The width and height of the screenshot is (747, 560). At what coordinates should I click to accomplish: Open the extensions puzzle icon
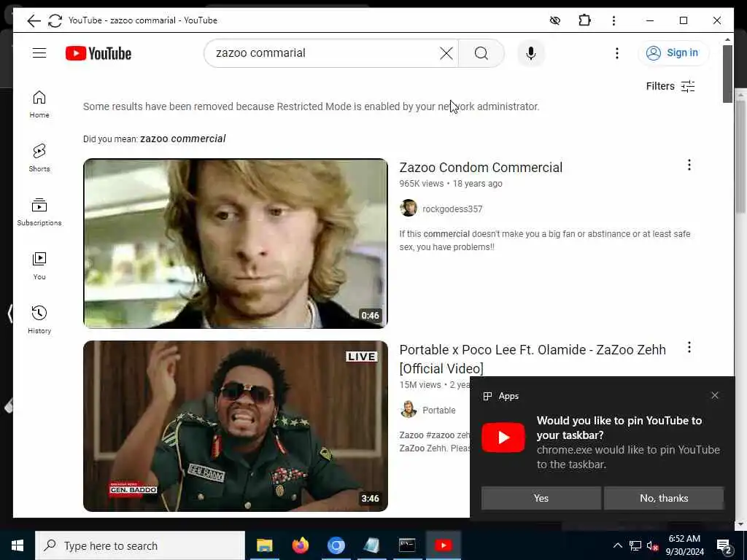click(x=584, y=20)
